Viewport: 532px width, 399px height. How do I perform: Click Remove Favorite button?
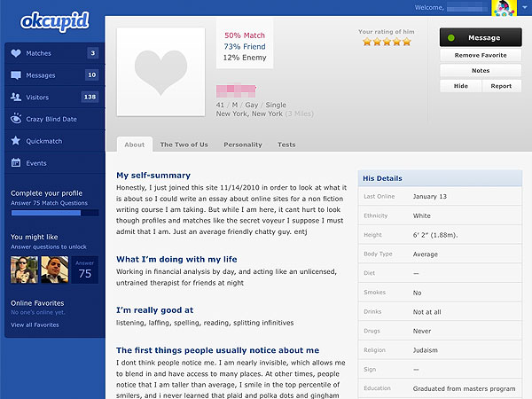tap(481, 55)
